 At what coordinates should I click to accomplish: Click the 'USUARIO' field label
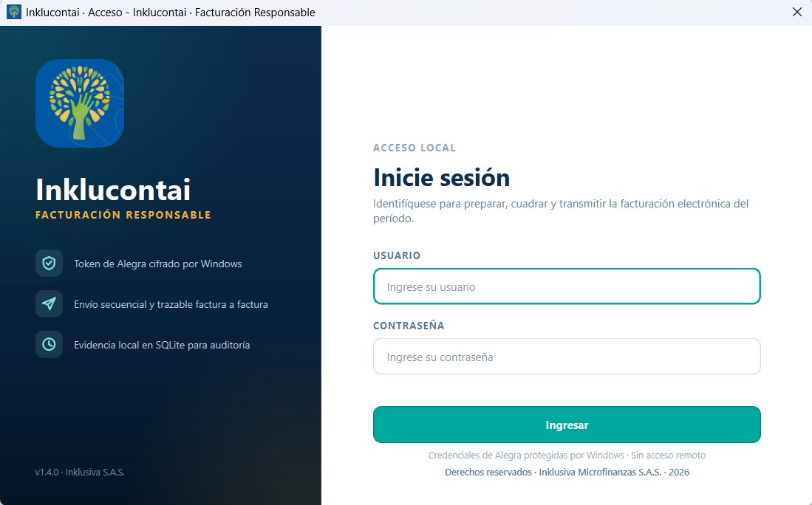click(397, 255)
